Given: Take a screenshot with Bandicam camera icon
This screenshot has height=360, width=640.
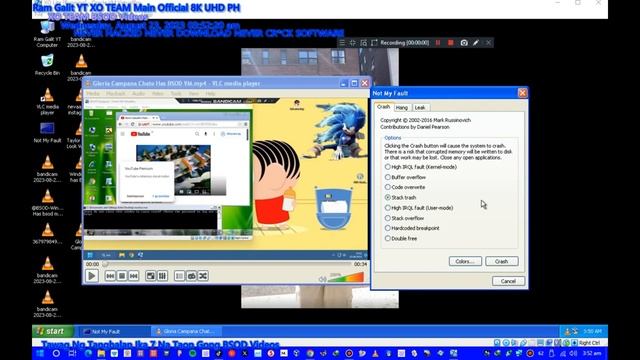Looking at the screenshot, I should point(464,42).
